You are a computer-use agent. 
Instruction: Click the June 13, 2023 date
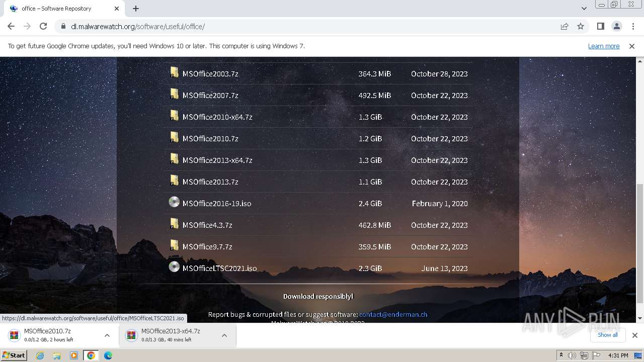coord(445,268)
